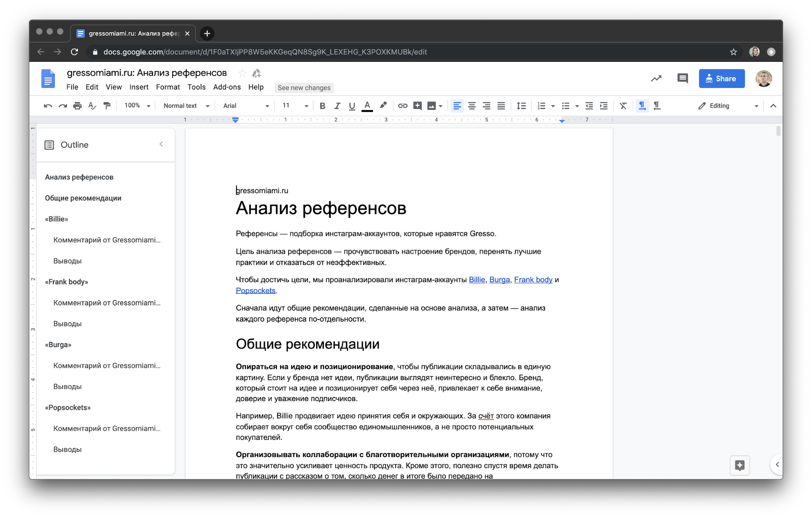Open the Normal text style dropdown
The image size is (812, 518).
[x=186, y=106]
